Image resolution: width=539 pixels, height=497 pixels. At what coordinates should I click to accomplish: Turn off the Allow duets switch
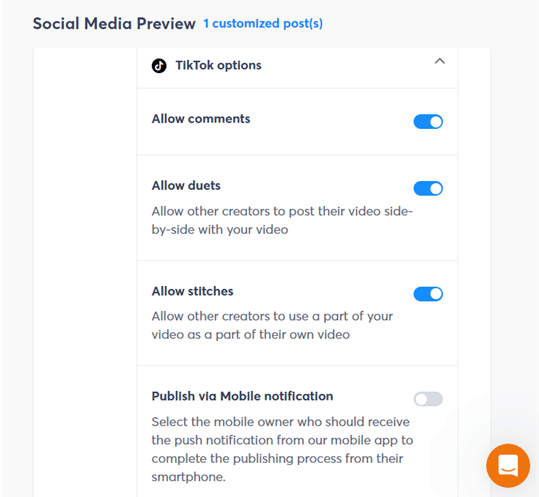(x=428, y=188)
